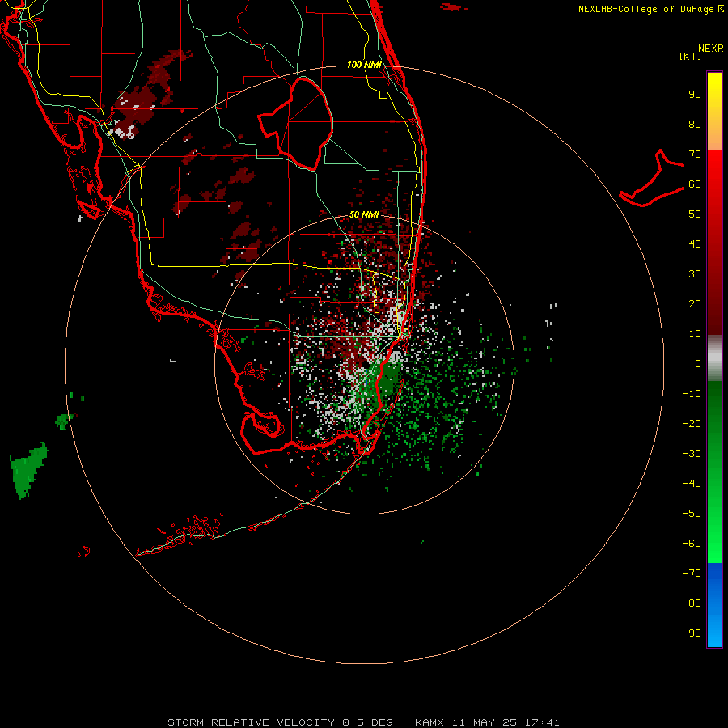Viewport: 728px width, 728px height.
Task: Click the bright red segment of color bar
Action: 714,243
